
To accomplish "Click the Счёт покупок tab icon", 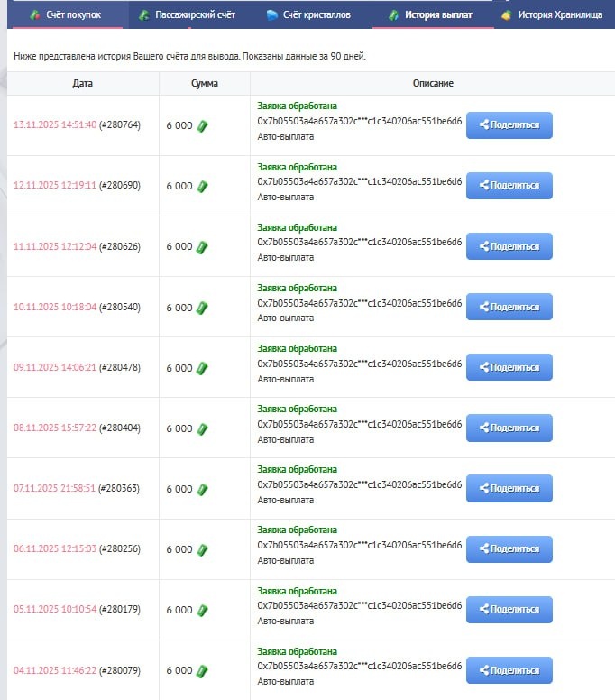I will 34,15.
